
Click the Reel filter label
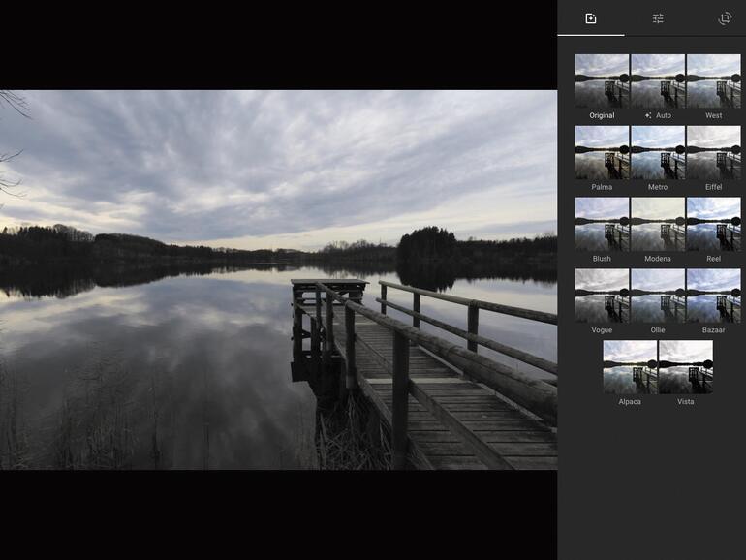pos(714,259)
